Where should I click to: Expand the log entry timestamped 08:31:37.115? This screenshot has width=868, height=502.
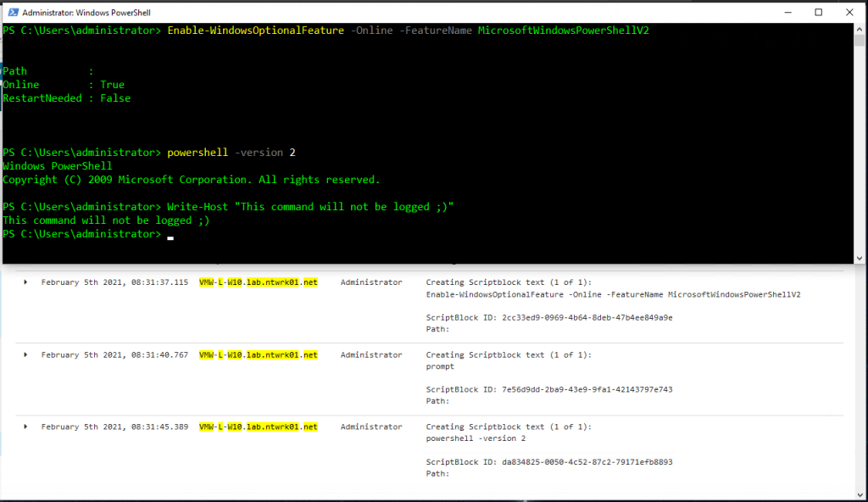tap(25, 282)
